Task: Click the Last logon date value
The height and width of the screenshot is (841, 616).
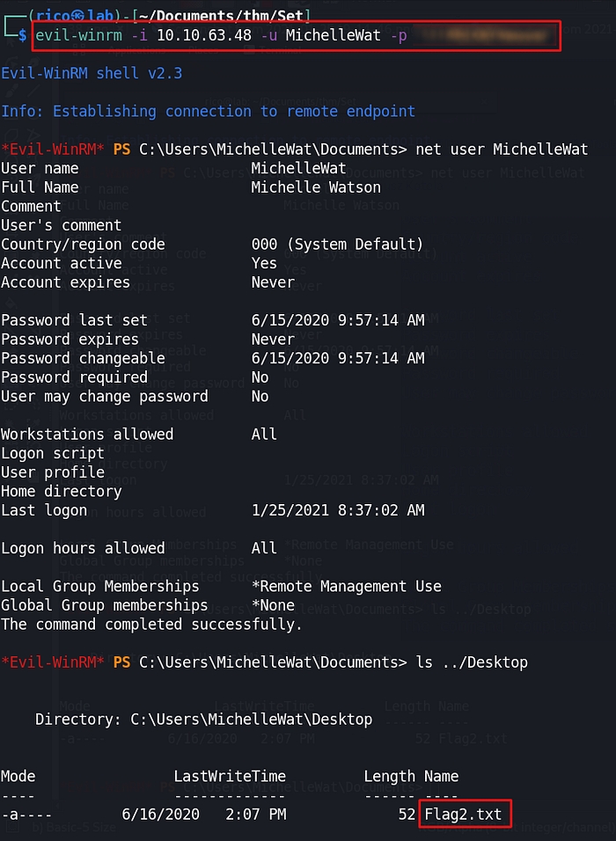Action: (x=338, y=510)
